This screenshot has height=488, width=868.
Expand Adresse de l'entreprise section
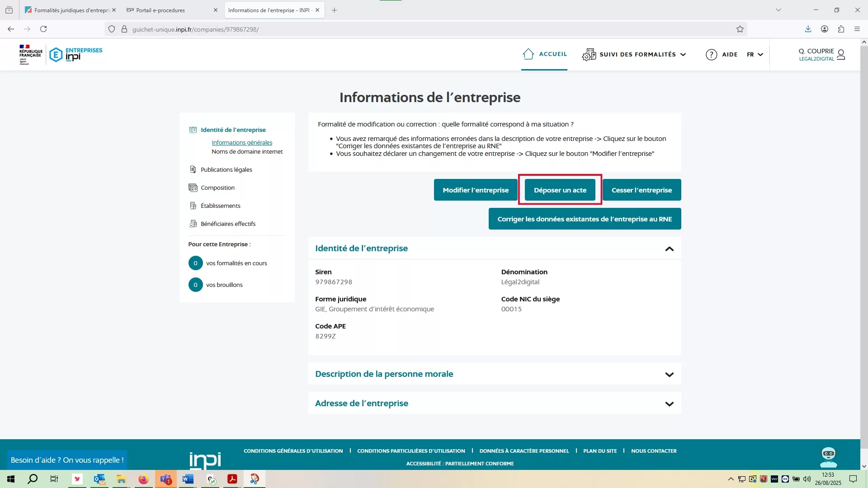[x=669, y=404]
